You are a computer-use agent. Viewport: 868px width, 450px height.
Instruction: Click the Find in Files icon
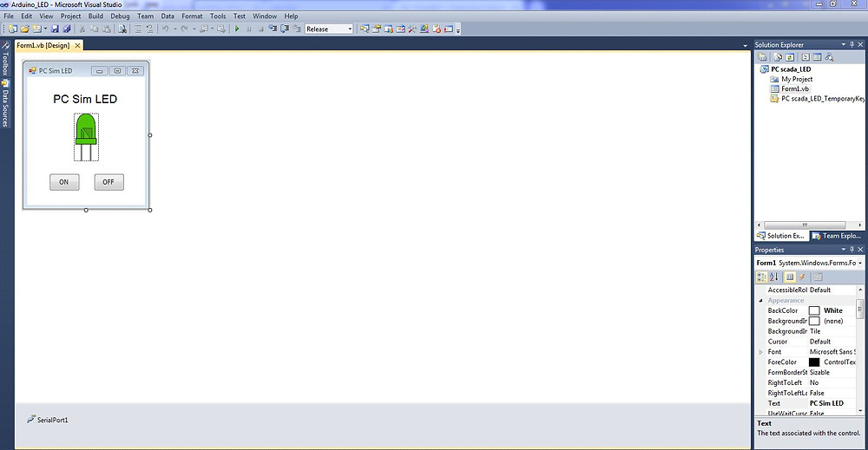click(x=122, y=29)
